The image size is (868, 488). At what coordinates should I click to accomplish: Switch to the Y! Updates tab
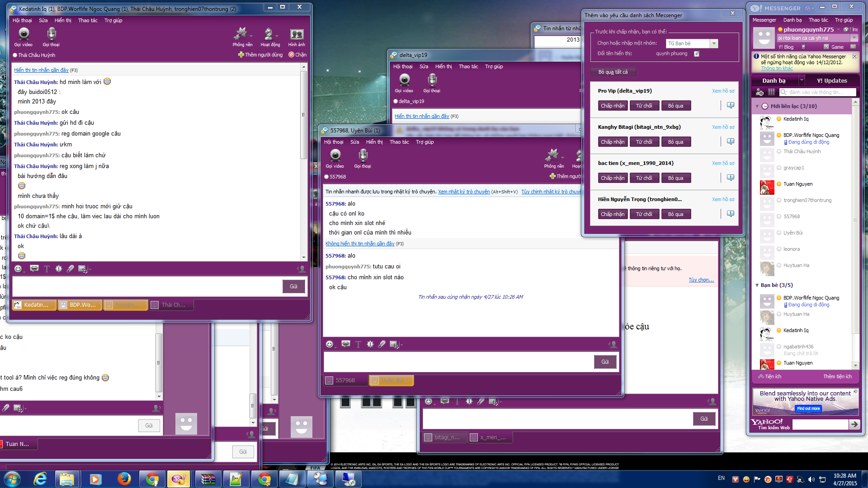point(831,80)
